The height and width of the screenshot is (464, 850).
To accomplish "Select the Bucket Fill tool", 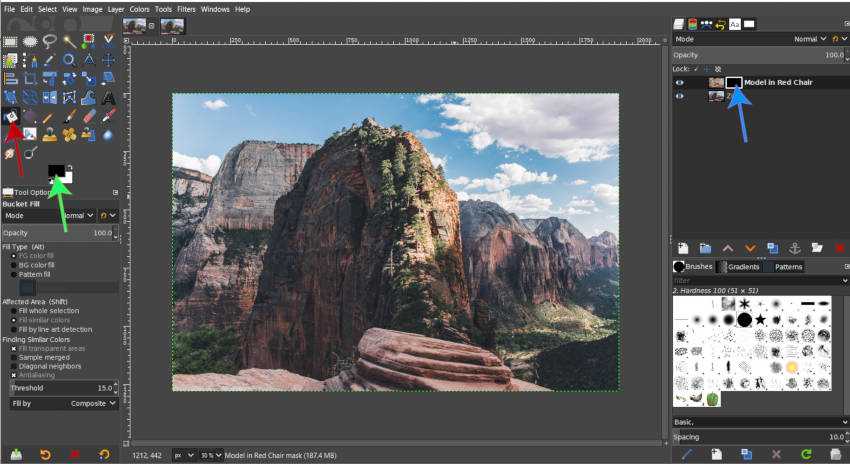I will [11, 116].
